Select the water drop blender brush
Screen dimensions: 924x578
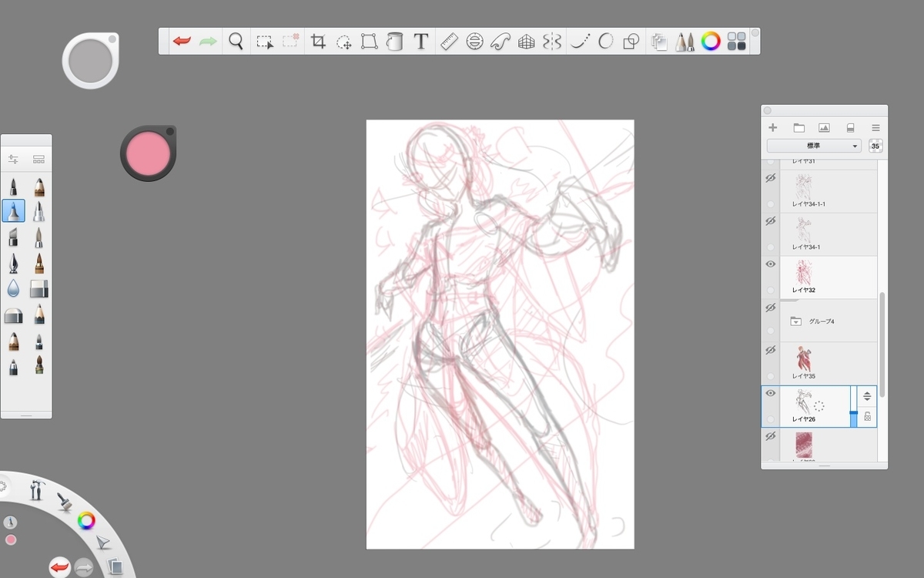coord(13,289)
